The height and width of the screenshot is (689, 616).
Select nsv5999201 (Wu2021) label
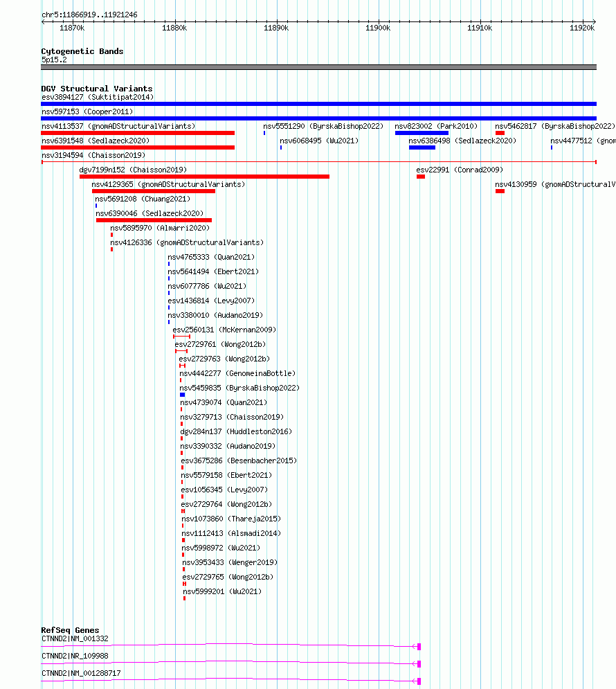click(x=223, y=591)
